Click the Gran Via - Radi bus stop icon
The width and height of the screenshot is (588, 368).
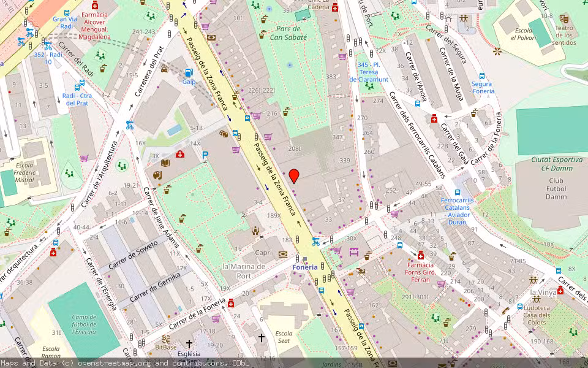click(67, 13)
